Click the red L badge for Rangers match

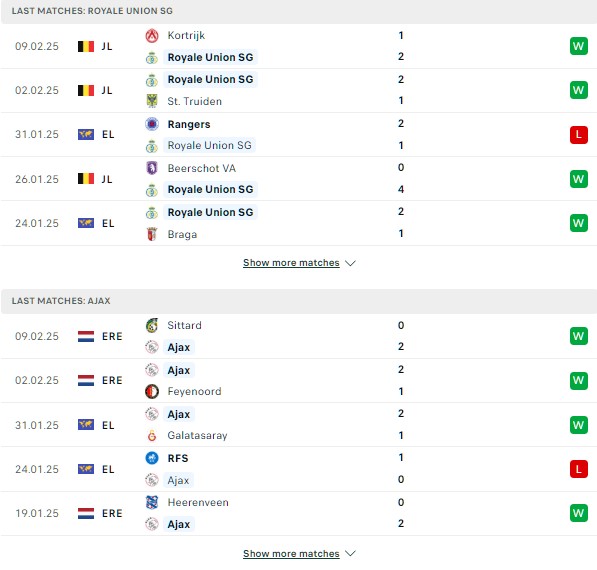point(579,135)
